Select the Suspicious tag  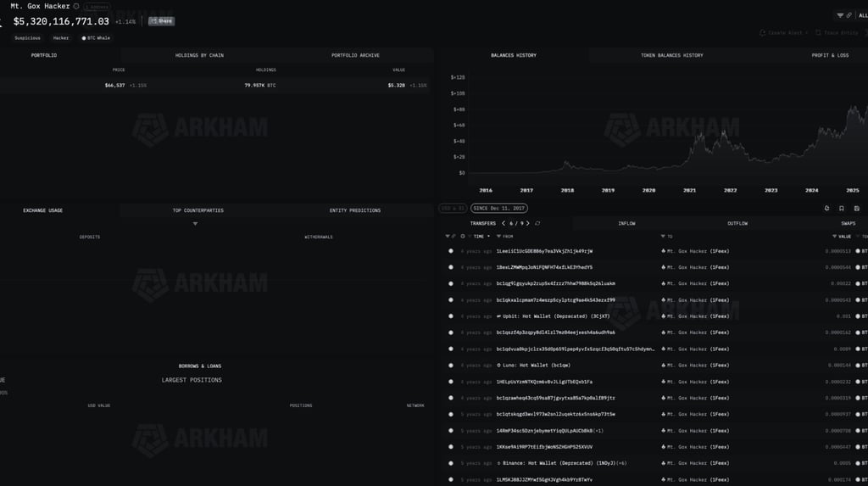(x=28, y=38)
